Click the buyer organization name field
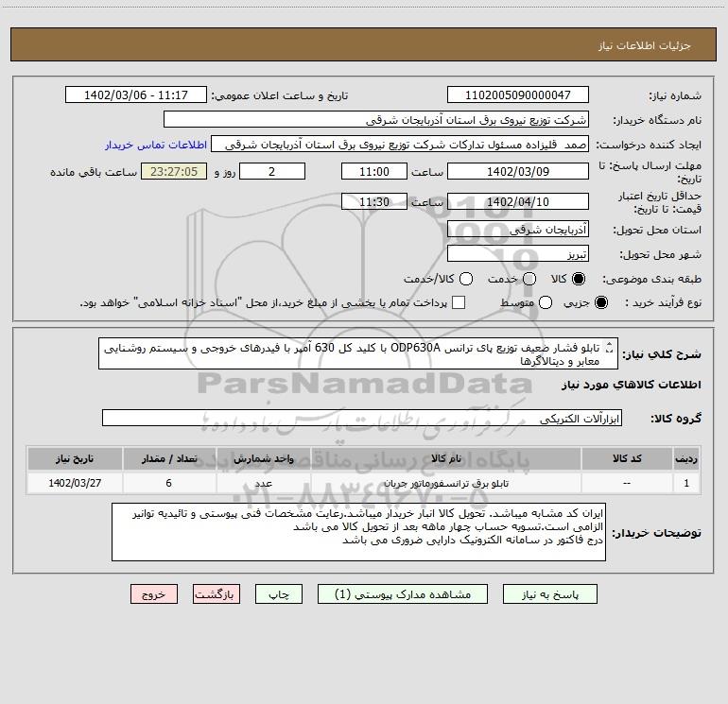Image resolution: width=728 pixels, height=704 pixels. tap(376, 119)
